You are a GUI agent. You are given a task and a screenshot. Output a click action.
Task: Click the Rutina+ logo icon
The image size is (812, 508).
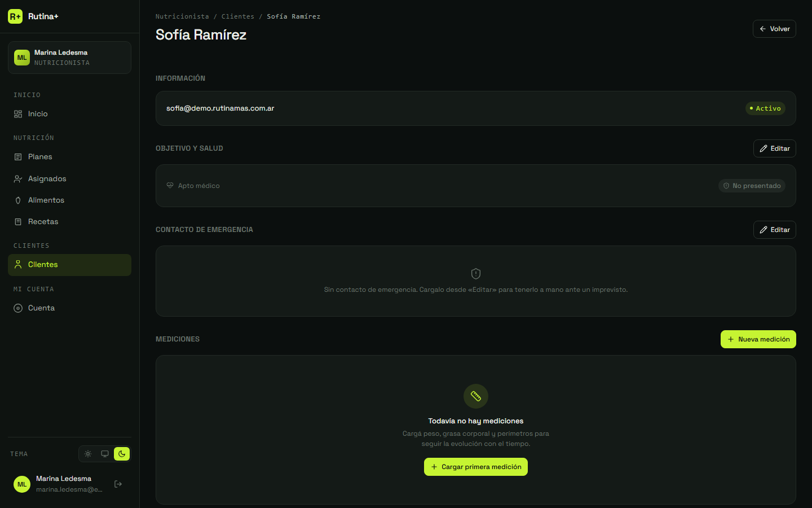[x=15, y=16]
